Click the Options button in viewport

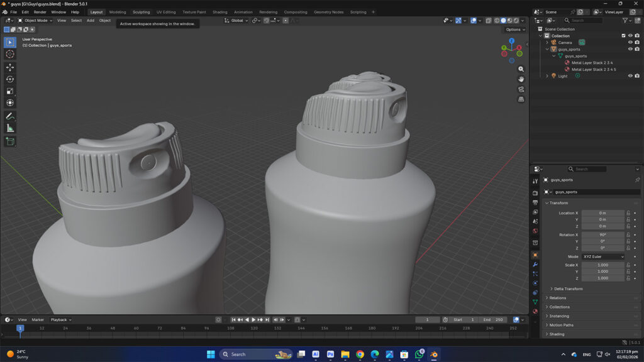513,30
